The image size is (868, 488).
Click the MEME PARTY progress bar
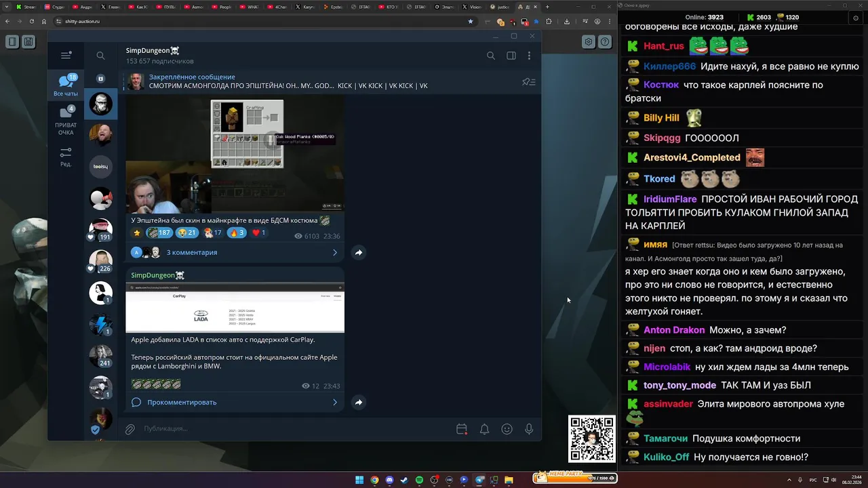(575, 477)
